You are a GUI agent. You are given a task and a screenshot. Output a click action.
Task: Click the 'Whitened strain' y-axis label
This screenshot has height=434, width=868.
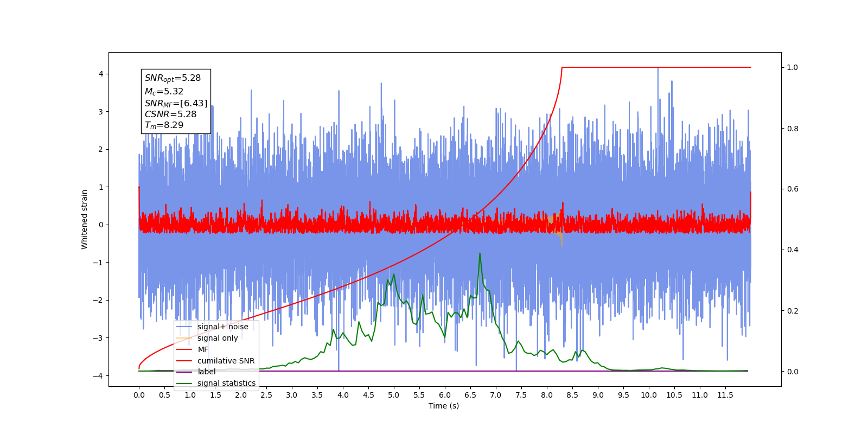84,219
